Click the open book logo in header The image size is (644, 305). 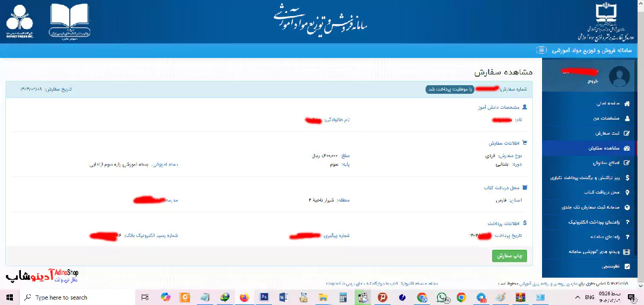pos(70,21)
